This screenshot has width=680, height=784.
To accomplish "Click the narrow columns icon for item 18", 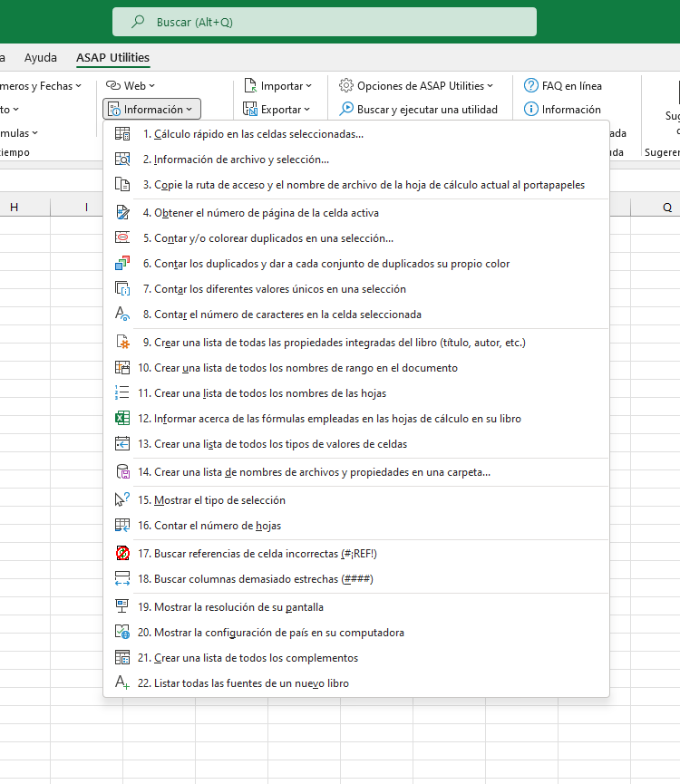I will tap(122, 579).
